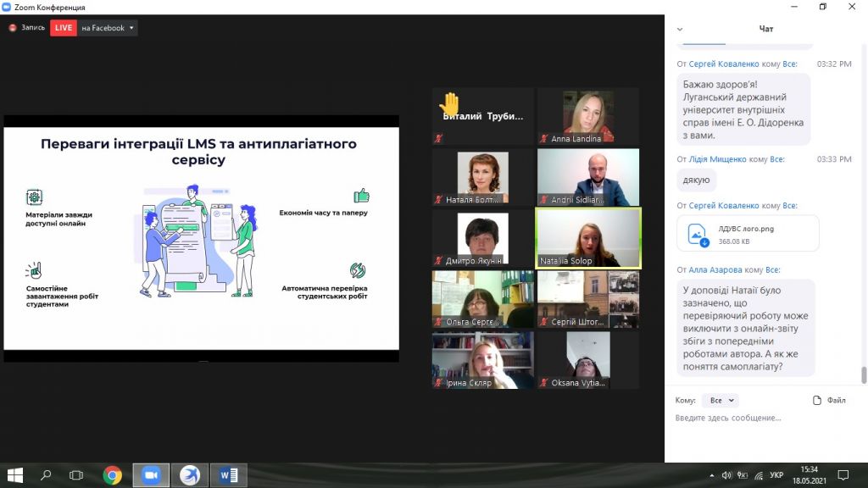
Task: Show hidden system tray icons
Action: point(711,475)
